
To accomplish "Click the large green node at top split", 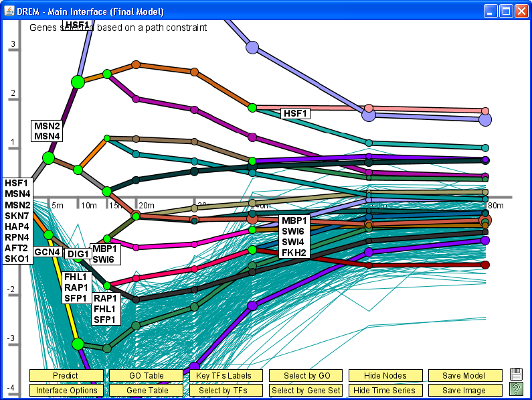I will tap(78, 82).
